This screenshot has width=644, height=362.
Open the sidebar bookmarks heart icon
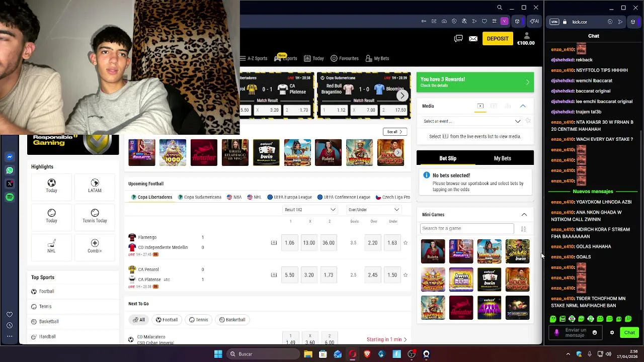pyautogui.click(x=10, y=315)
